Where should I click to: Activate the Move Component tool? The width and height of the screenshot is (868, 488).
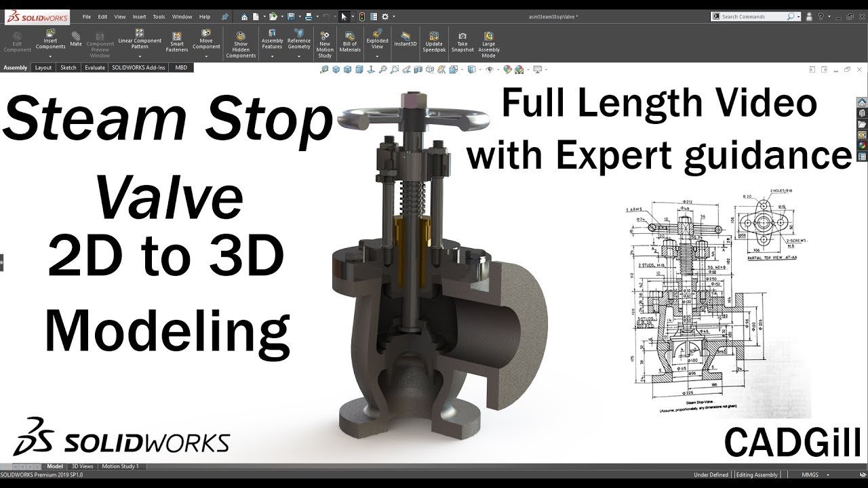(x=206, y=39)
